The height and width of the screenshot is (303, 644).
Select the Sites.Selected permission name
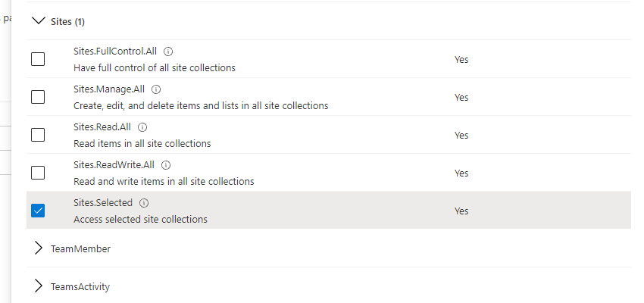tap(103, 203)
